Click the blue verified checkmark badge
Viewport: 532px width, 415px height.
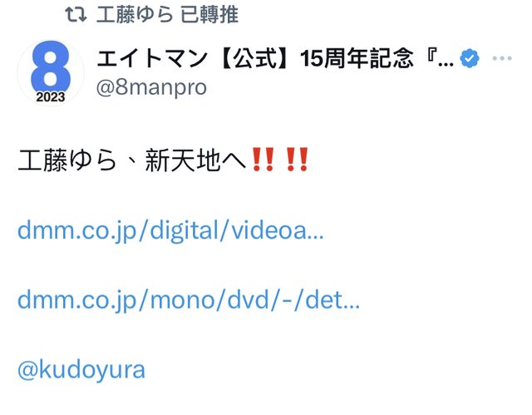(x=469, y=58)
